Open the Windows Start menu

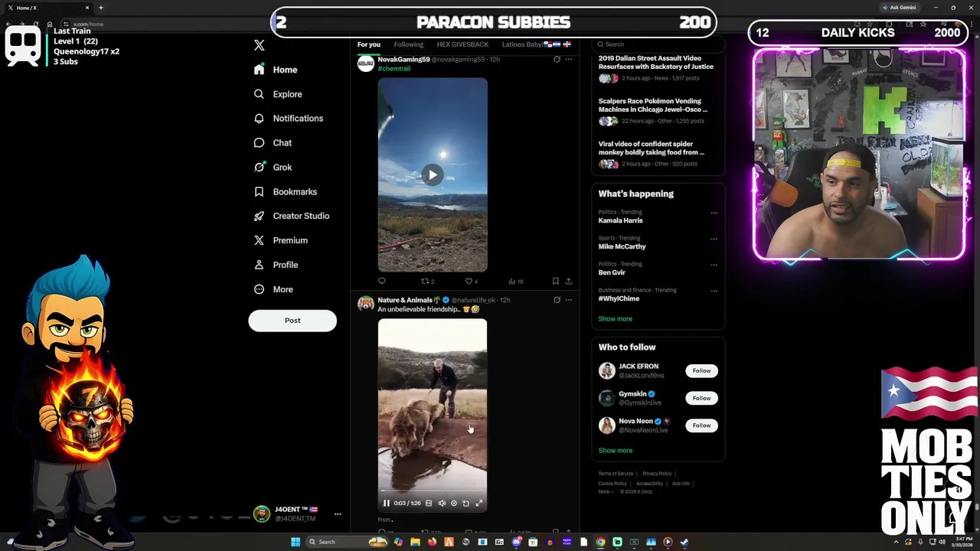296,542
